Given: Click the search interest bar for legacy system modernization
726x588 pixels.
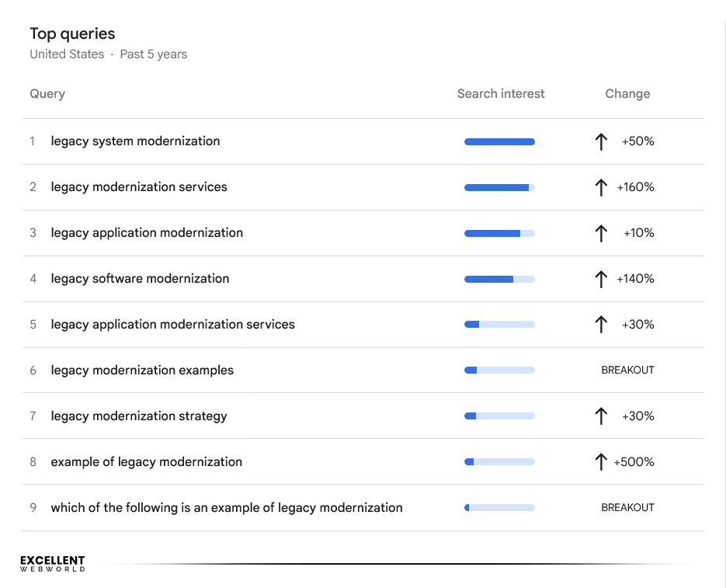Looking at the screenshot, I should [x=499, y=141].
